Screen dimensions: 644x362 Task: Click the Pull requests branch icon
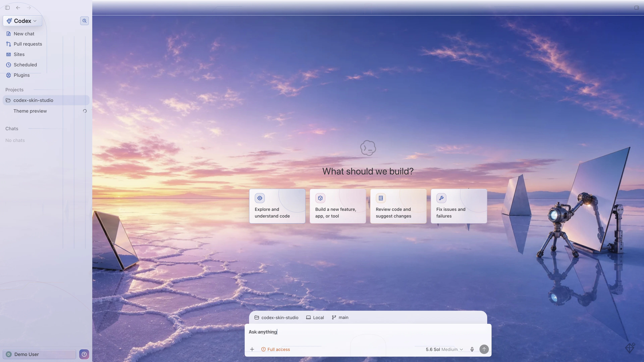pyautogui.click(x=9, y=44)
